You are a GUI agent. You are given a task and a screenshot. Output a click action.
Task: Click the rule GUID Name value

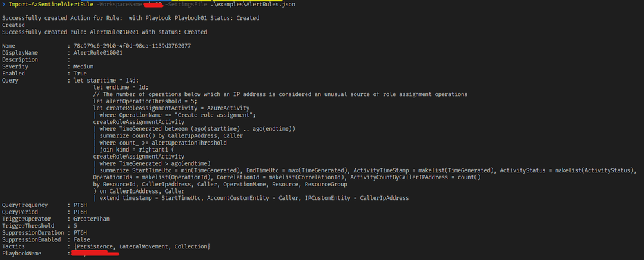132,46
